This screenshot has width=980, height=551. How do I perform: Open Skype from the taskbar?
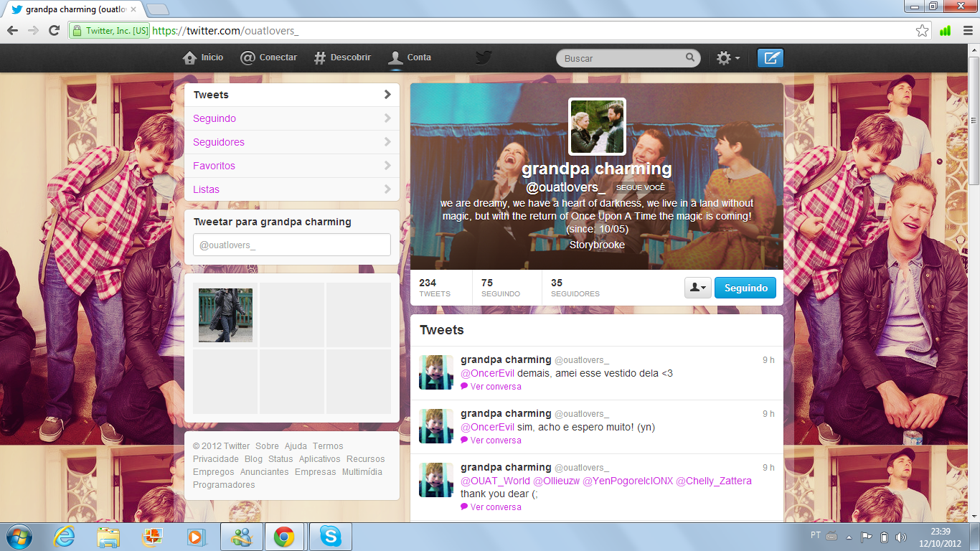point(330,537)
